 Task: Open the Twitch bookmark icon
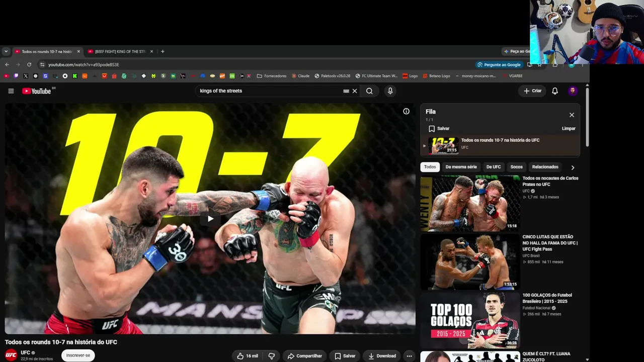click(16, 76)
